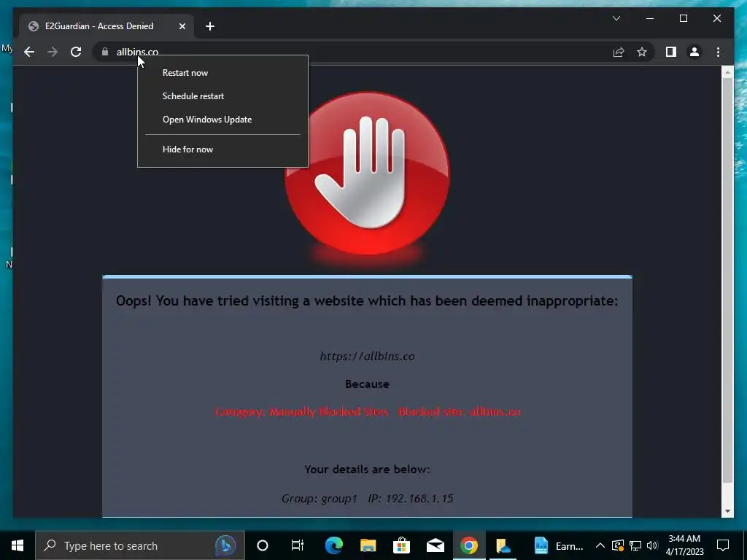Screen dimensions: 747x560
Task: Open Chrome's three-dot menu
Action: click(718, 52)
